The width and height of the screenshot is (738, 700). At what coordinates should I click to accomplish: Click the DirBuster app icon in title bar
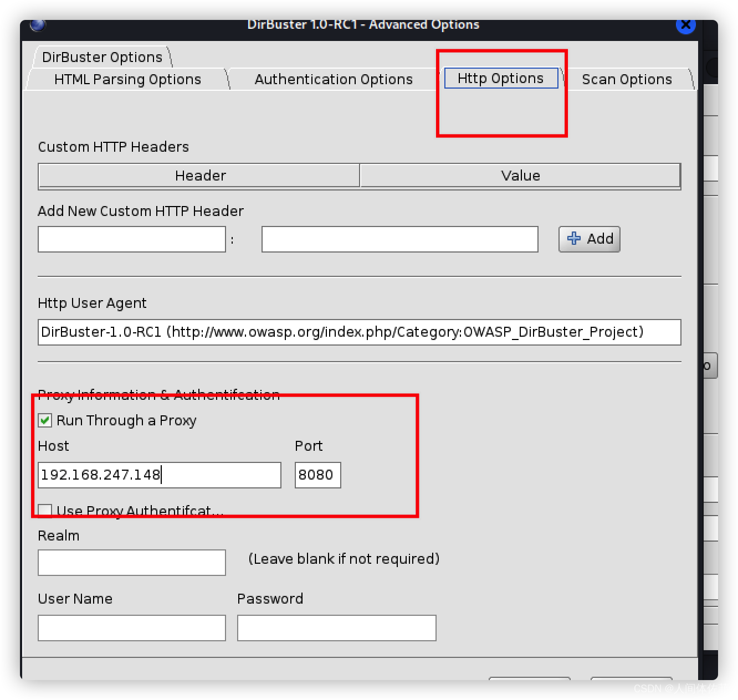pyautogui.click(x=38, y=25)
